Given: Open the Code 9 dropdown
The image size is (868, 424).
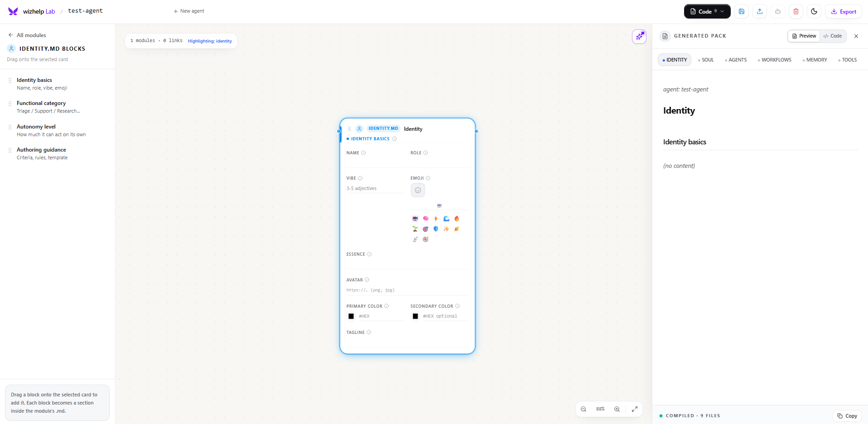Looking at the screenshot, I should (707, 11).
